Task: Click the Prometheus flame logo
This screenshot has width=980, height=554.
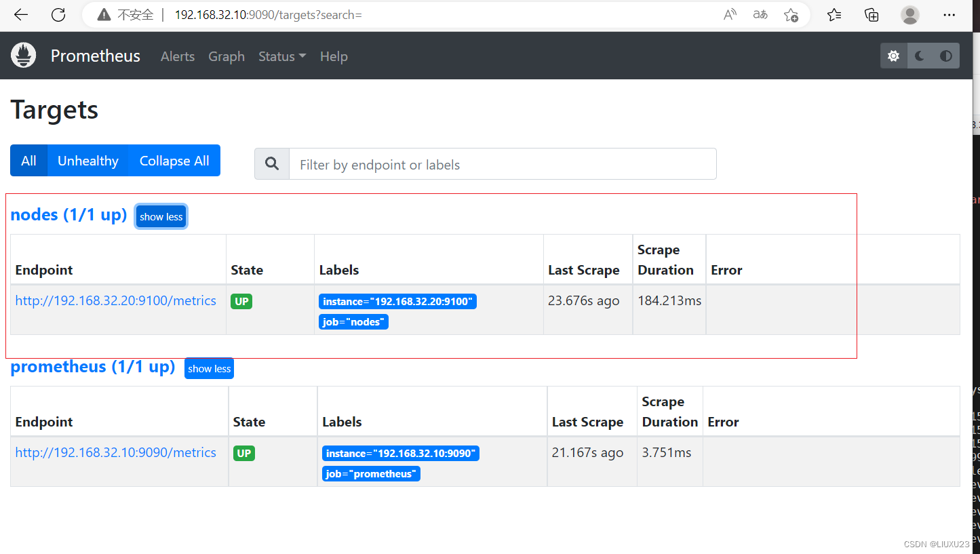Action: [x=24, y=56]
